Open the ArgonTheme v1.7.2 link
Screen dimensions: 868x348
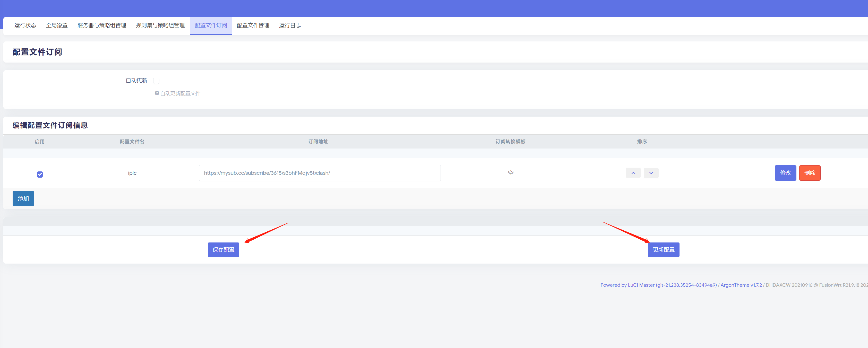point(741,285)
